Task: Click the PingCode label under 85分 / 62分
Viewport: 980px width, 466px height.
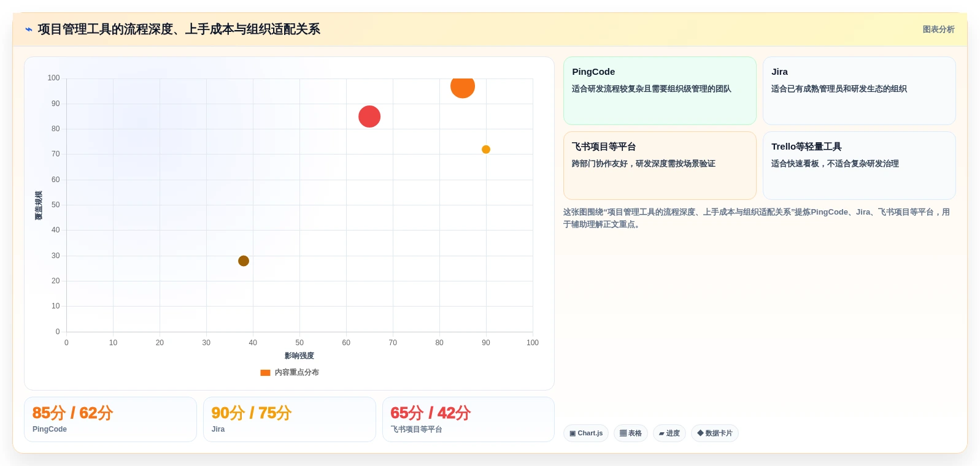Action: tap(50, 429)
